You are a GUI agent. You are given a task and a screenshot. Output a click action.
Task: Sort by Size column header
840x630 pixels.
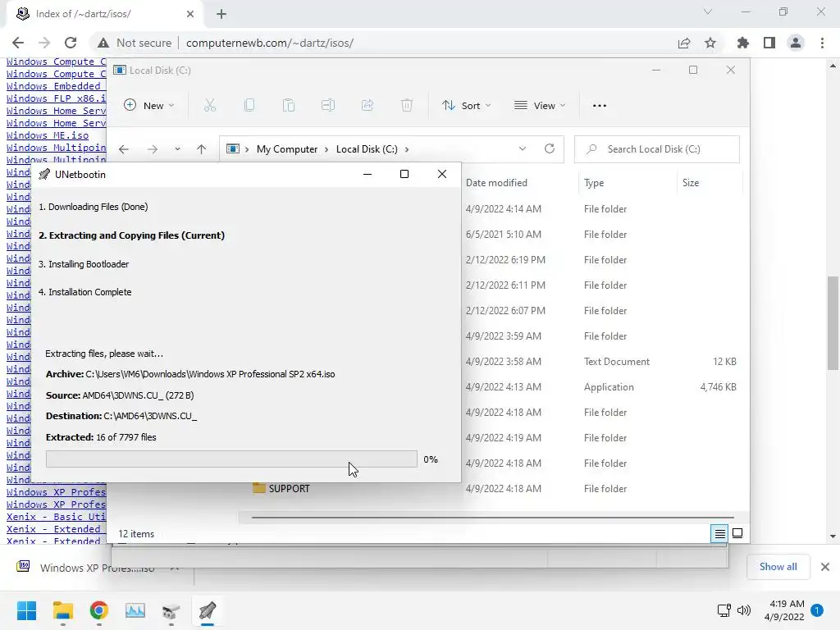click(x=691, y=183)
